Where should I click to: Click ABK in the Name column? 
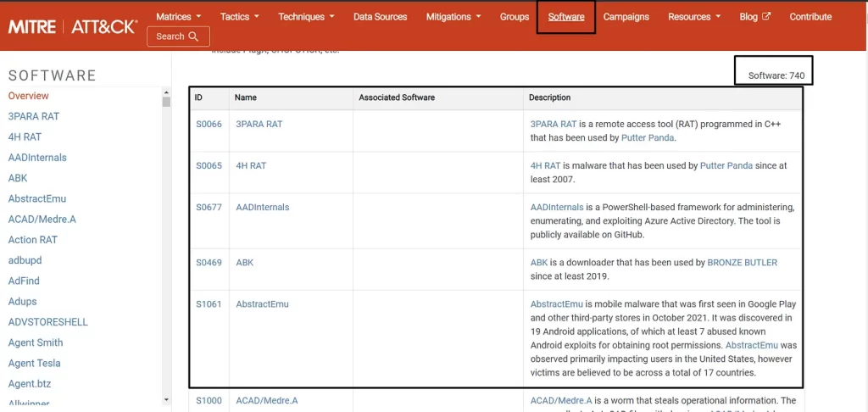[x=245, y=263]
